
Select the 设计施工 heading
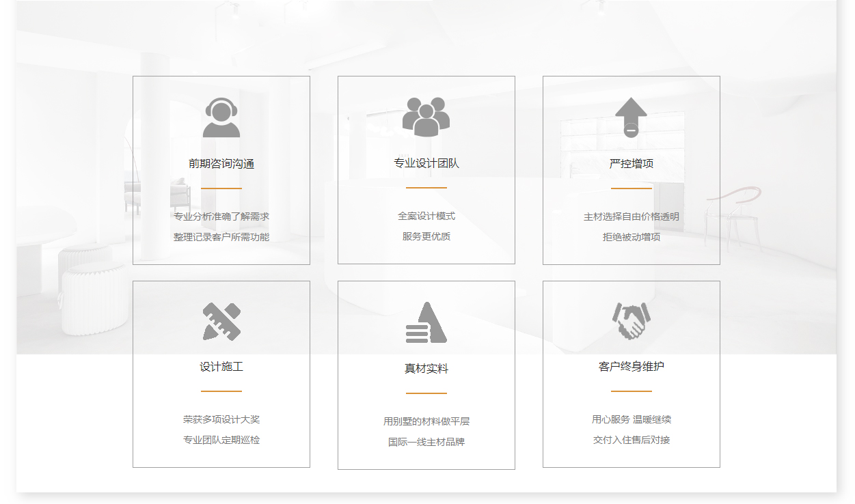click(221, 367)
